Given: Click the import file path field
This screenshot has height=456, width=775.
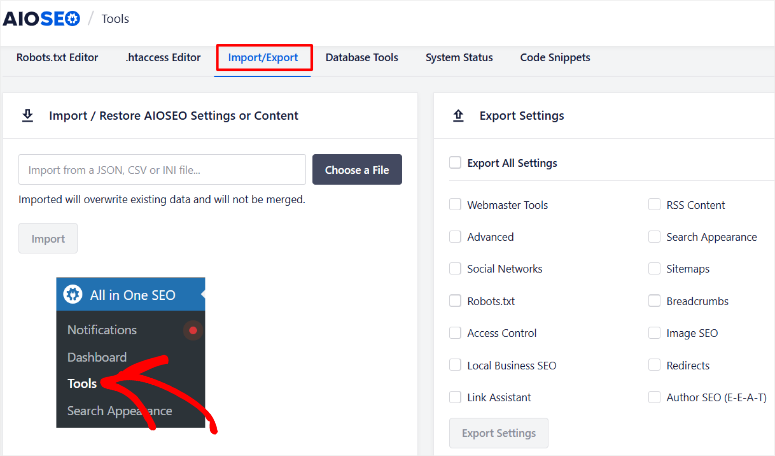Looking at the screenshot, I should [162, 169].
